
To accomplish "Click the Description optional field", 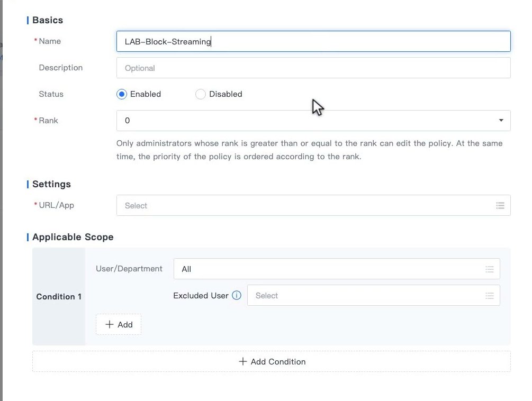I will click(x=313, y=68).
